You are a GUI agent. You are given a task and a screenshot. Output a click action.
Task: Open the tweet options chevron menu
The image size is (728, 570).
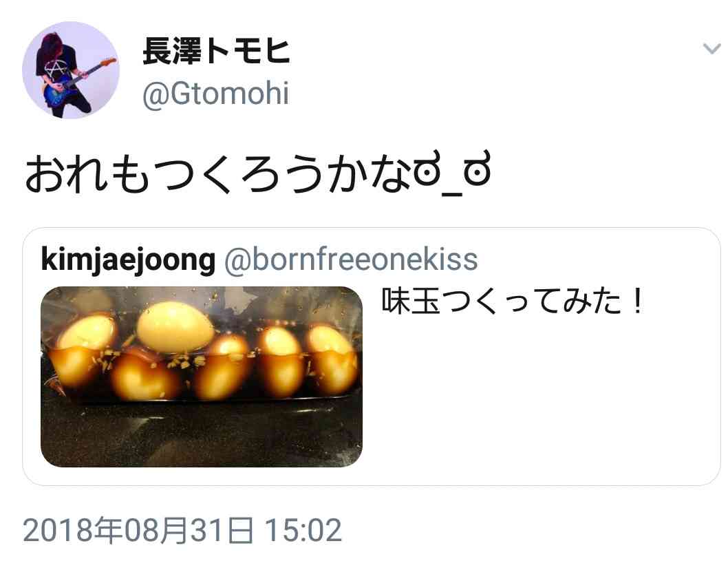pyautogui.click(x=711, y=48)
